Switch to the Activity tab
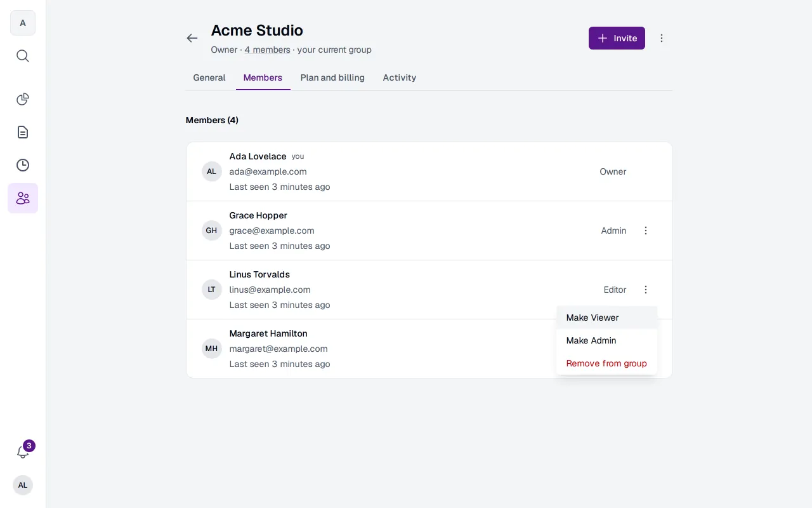 click(400, 77)
